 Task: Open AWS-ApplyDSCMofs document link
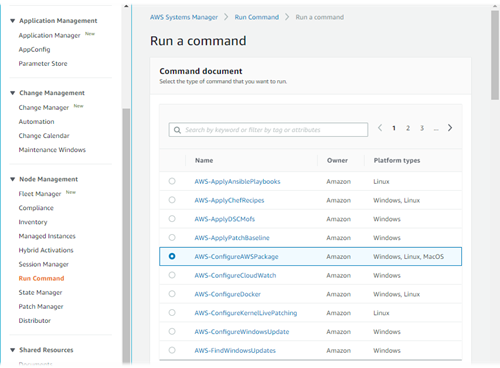point(225,219)
